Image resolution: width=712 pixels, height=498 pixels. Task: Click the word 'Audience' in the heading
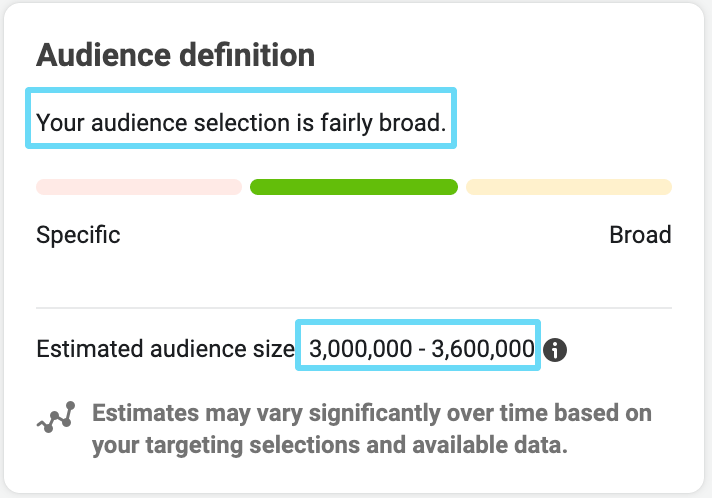[x=104, y=55]
